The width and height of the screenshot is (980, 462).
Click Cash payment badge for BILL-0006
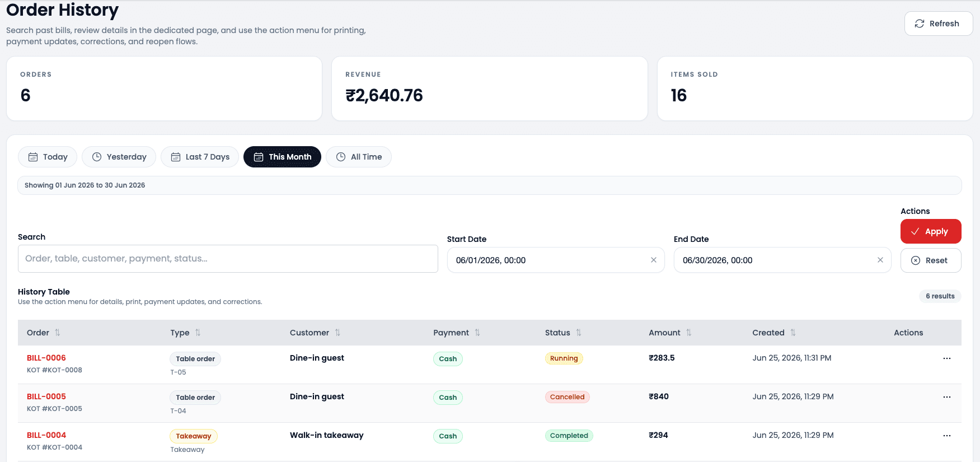pyautogui.click(x=448, y=359)
